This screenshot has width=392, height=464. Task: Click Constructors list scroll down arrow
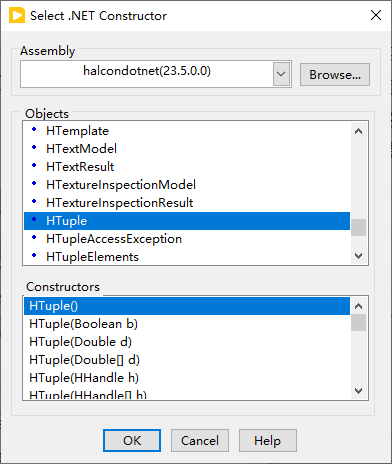click(359, 391)
